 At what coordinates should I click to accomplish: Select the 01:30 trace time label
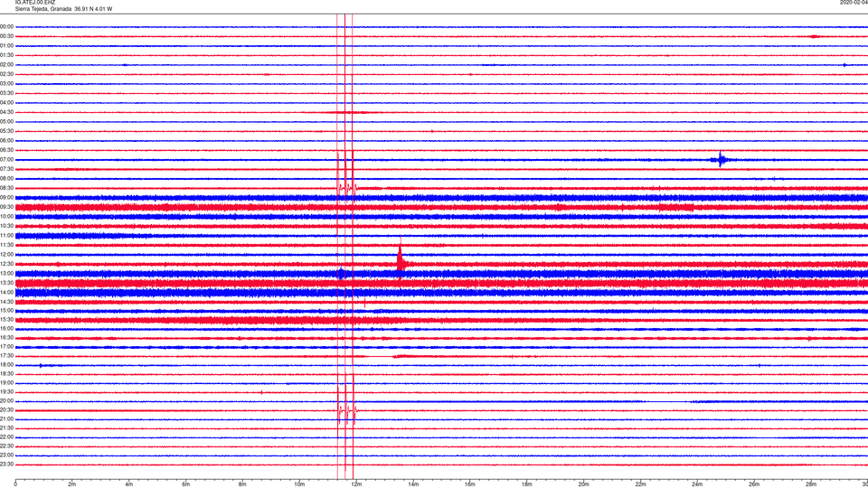[x=7, y=55]
